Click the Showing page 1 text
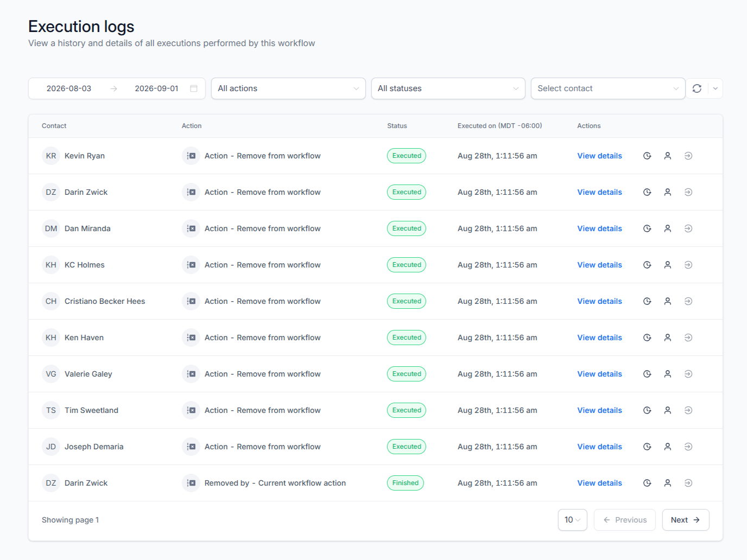 (x=71, y=520)
